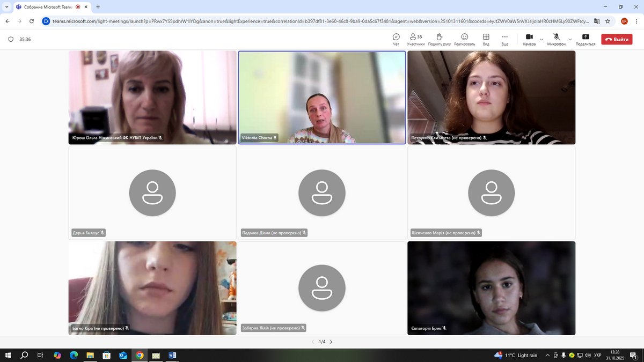Toggle the camera on or off
644x362 pixels.
point(529,39)
